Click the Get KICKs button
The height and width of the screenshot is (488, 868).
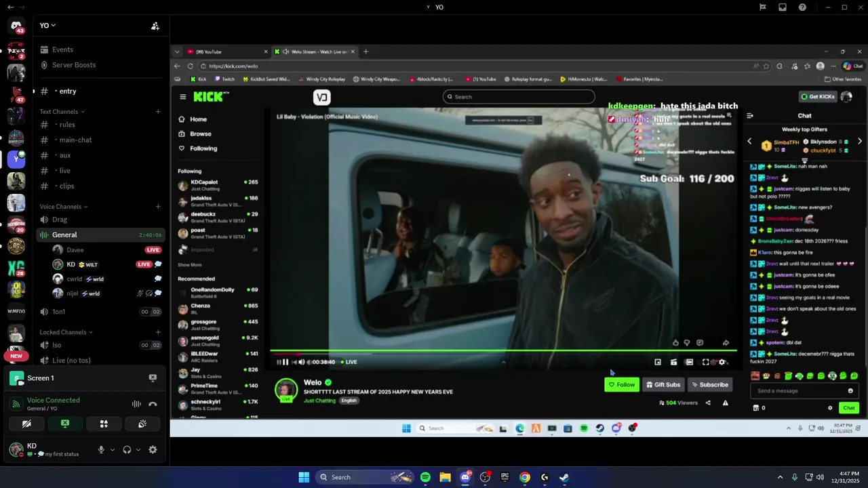pos(818,97)
